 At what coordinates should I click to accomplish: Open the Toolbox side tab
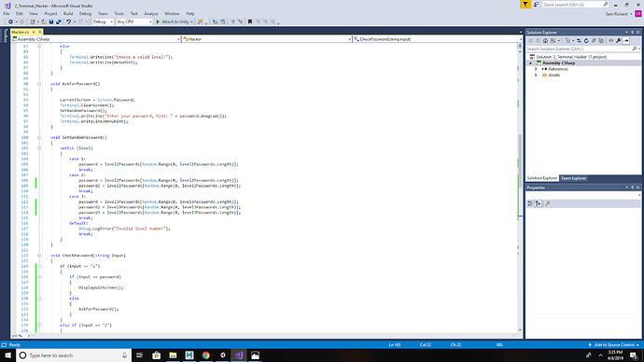[6, 35]
